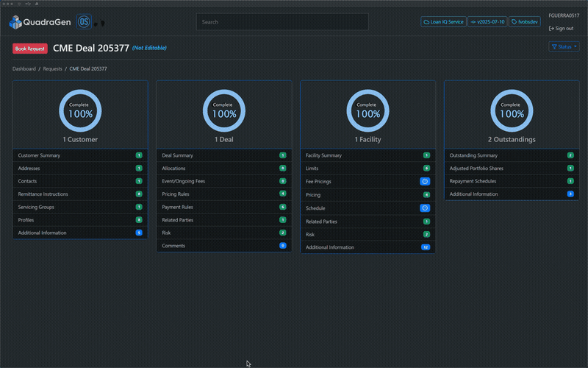Click the red Book Request badge
This screenshot has height=368, width=588.
click(x=30, y=49)
